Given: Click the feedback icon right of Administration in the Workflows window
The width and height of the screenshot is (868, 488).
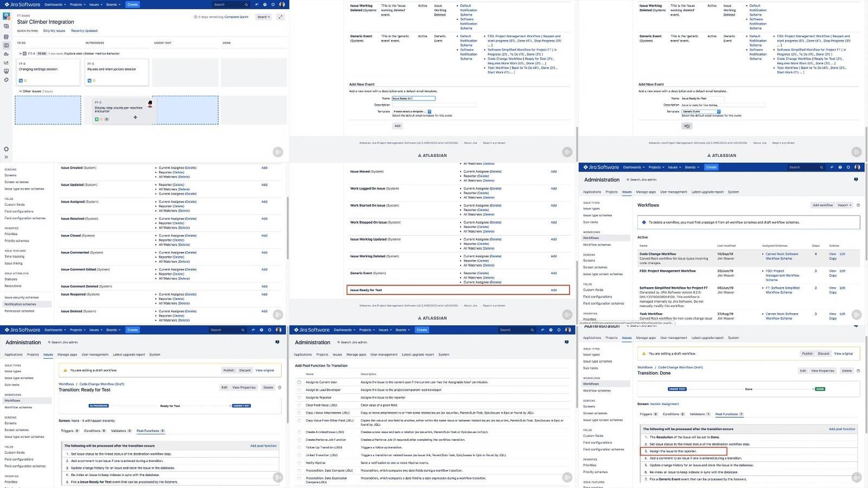Looking at the screenshot, I should pos(856,179).
